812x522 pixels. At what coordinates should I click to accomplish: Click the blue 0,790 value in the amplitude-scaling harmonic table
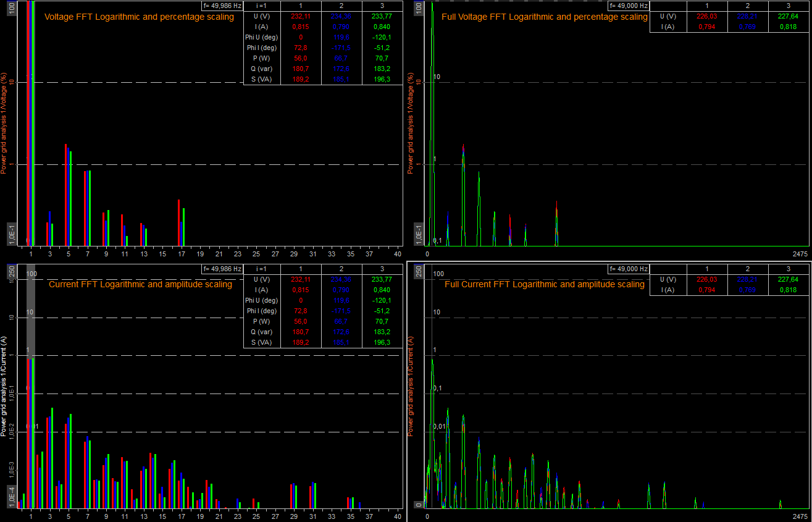(341, 290)
